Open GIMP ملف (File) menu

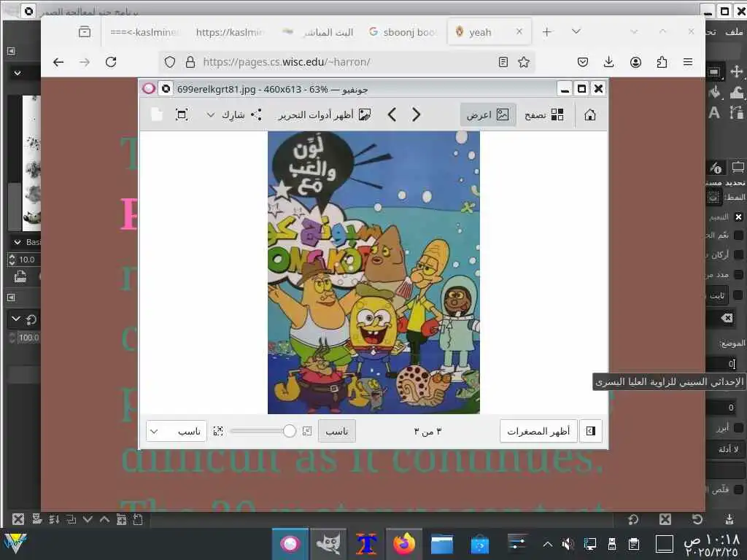click(734, 31)
